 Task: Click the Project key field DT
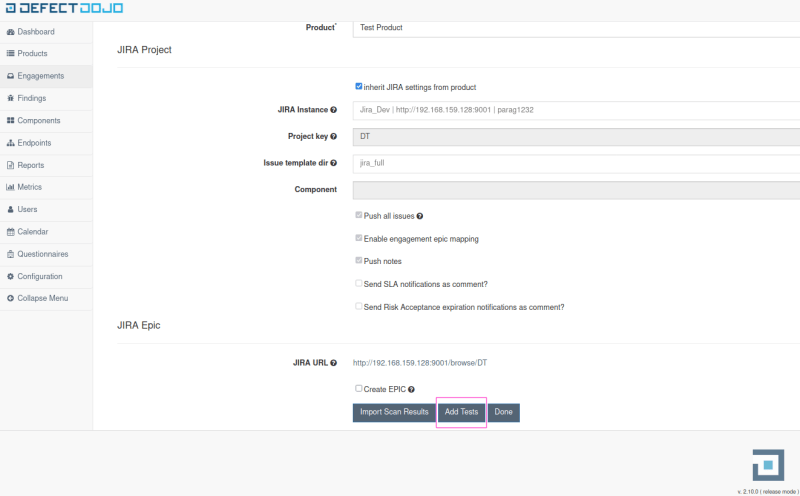point(576,137)
